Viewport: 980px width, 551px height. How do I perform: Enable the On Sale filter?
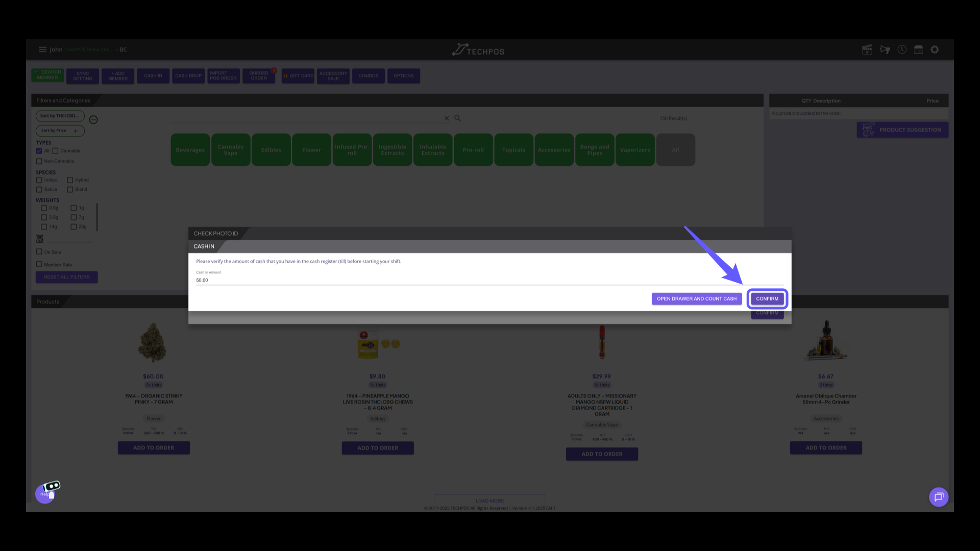39,252
